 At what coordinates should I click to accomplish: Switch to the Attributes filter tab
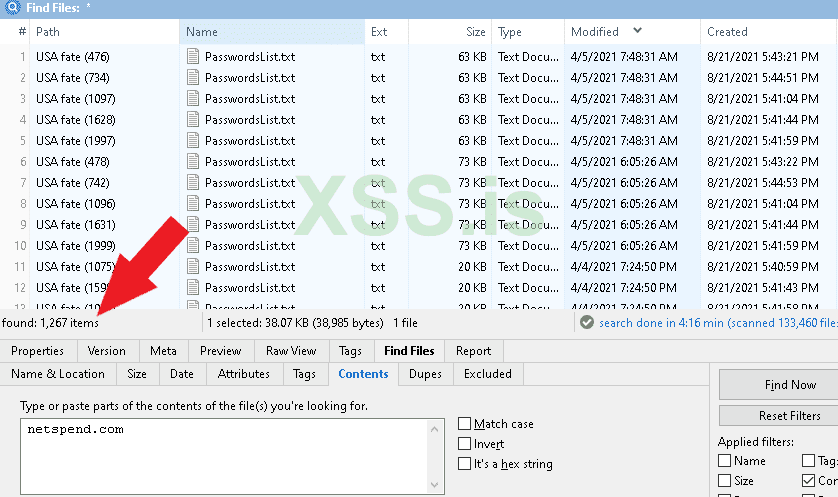click(x=244, y=374)
